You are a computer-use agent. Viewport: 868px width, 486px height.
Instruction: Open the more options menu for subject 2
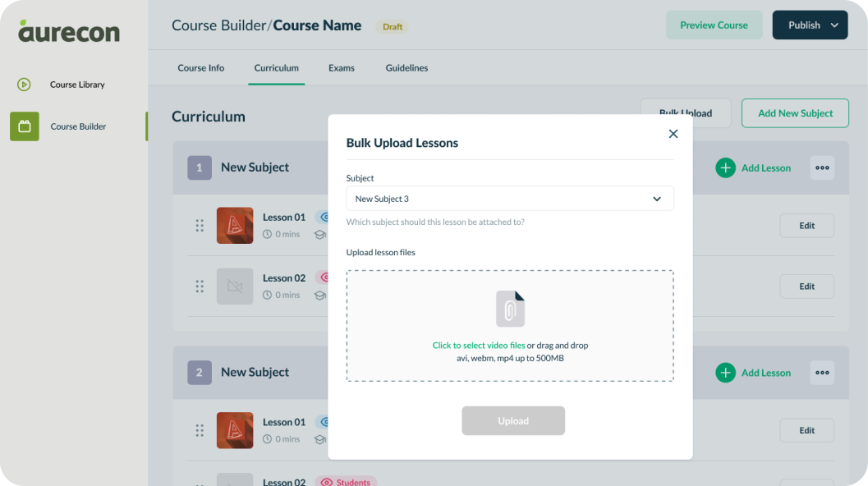(822, 373)
